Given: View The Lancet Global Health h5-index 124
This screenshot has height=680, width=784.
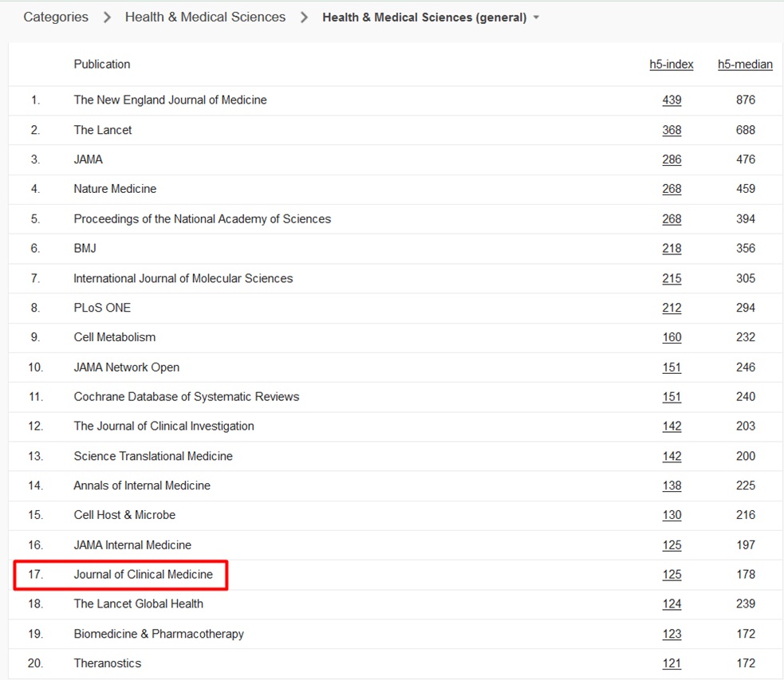Looking at the screenshot, I should click(x=672, y=603).
